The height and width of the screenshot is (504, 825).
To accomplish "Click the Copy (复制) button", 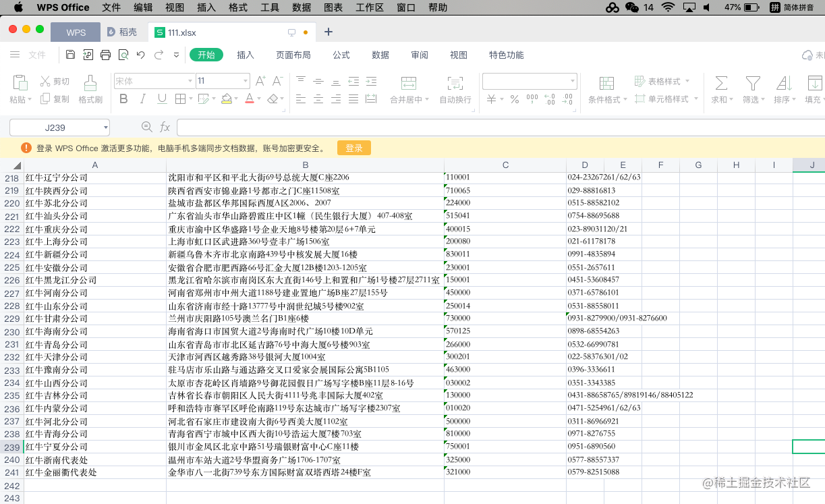I will click(55, 99).
